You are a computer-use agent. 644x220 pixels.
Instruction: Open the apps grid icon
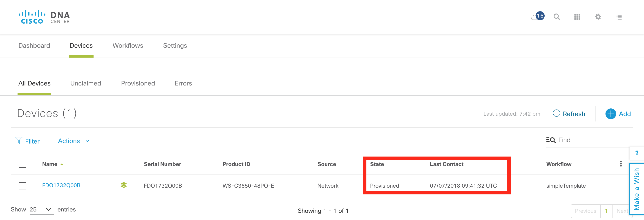click(x=577, y=17)
